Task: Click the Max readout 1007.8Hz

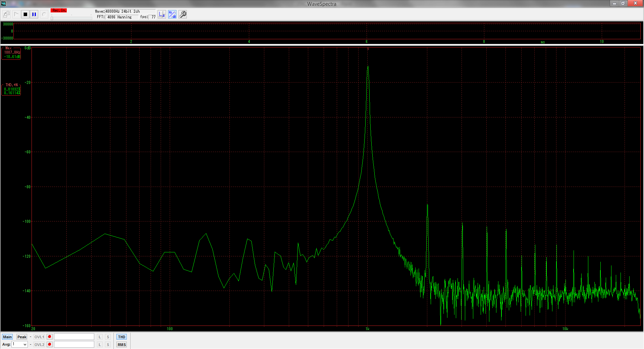Action: [x=12, y=52]
